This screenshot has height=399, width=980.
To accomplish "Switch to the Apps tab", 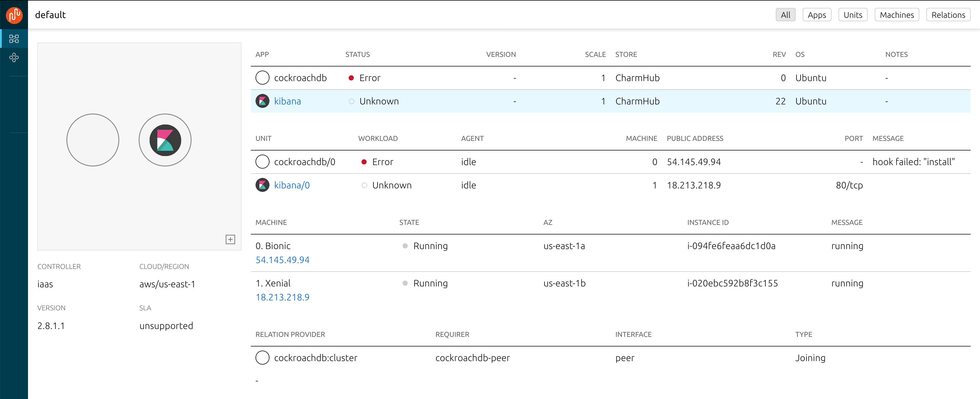I will click(817, 15).
